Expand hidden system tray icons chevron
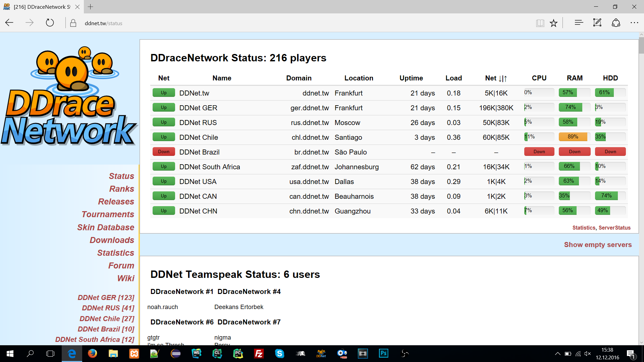644x362 pixels. (557, 354)
